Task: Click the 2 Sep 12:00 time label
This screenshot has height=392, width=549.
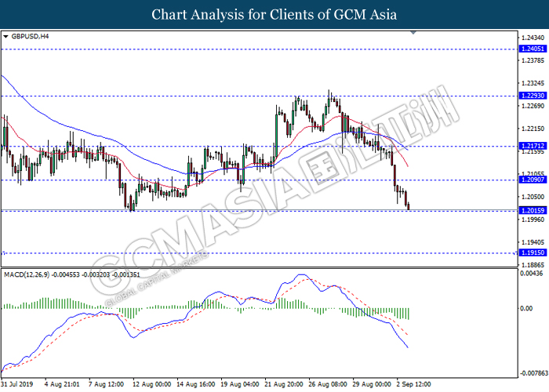Action: point(413,384)
